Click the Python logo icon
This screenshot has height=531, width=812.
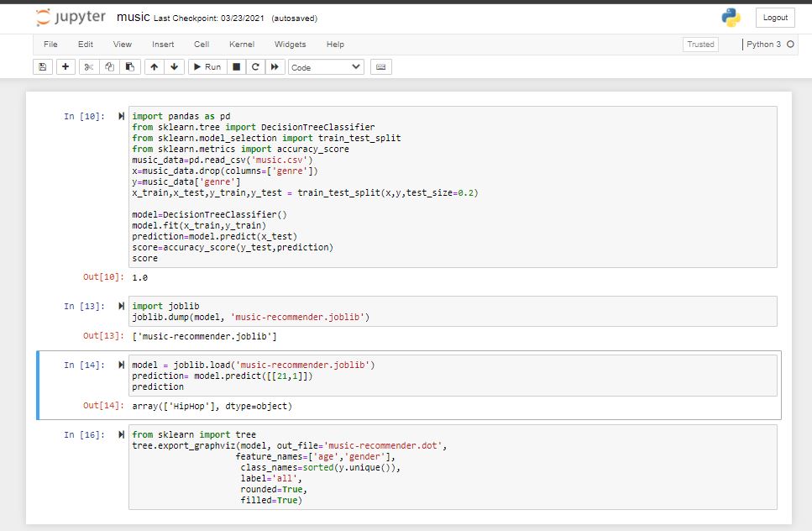(x=731, y=18)
